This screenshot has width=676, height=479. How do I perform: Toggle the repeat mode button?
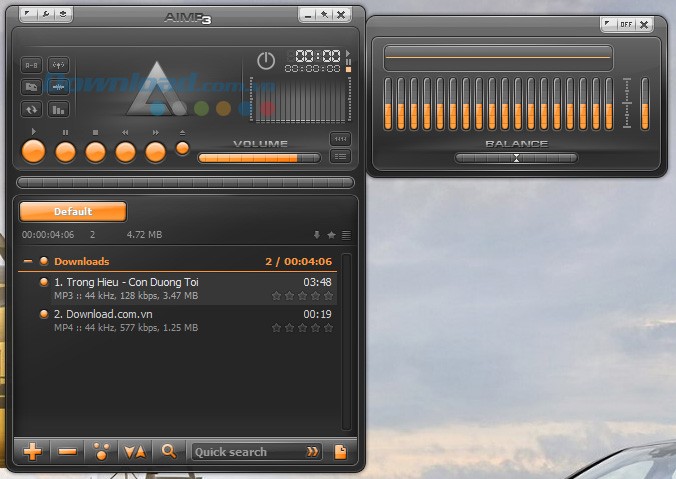(x=31, y=109)
